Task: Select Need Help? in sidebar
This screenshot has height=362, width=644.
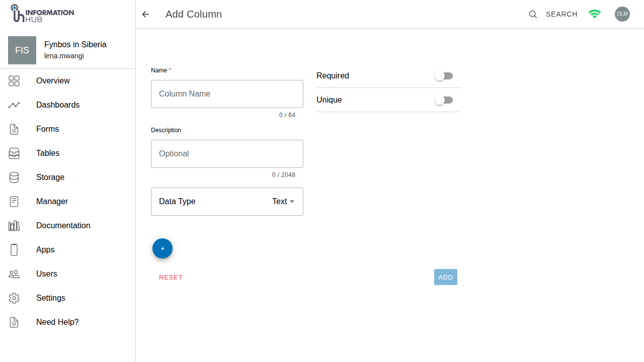Action: pos(68,322)
